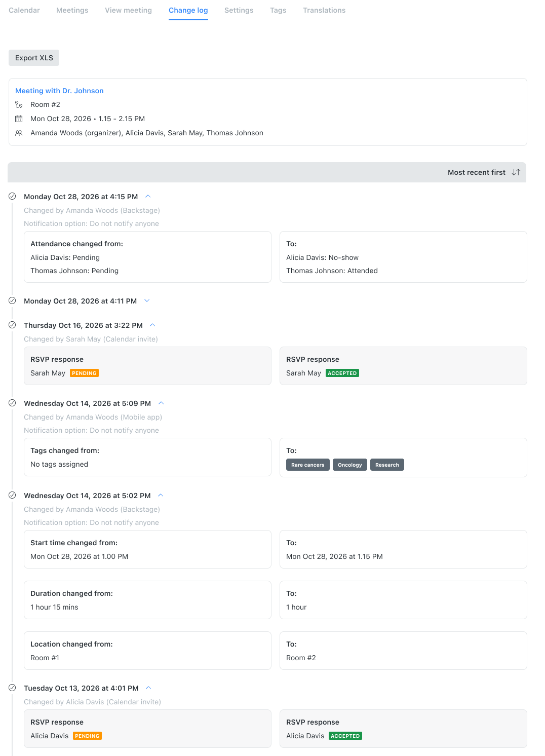The width and height of the screenshot is (545, 756).
Task: Select the Change log tab
Action: click(188, 10)
